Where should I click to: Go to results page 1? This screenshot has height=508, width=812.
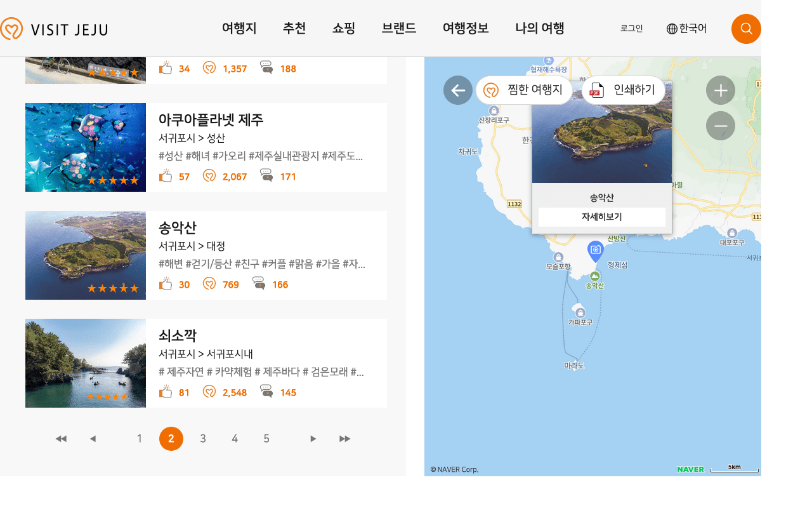[x=140, y=439]
